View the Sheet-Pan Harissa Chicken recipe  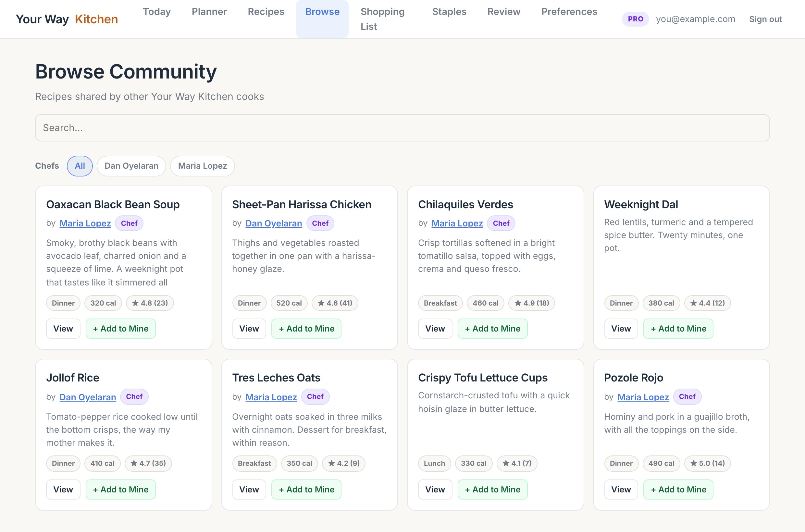[x=249, y=328]
